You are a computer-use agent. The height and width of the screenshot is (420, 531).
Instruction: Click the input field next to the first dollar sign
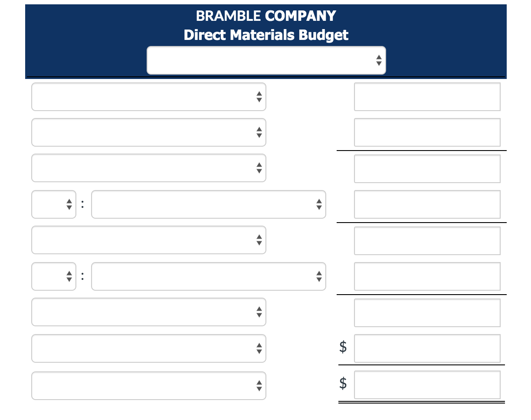tap(427, 348)
